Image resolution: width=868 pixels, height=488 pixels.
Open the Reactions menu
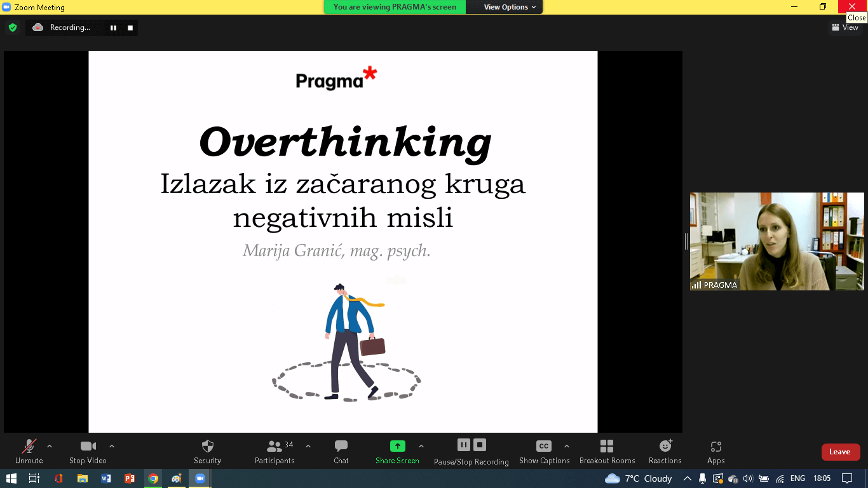[x=665, y=452]
